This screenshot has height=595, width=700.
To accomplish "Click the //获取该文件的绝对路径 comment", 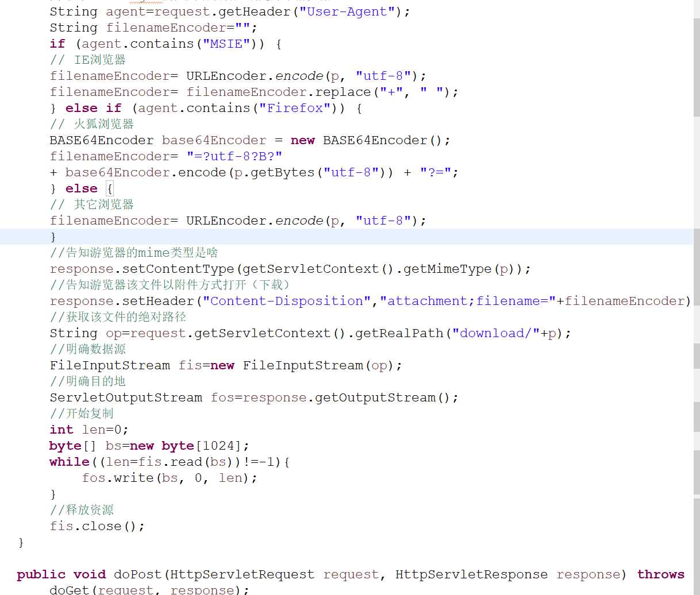I will [x=118, y=317].
